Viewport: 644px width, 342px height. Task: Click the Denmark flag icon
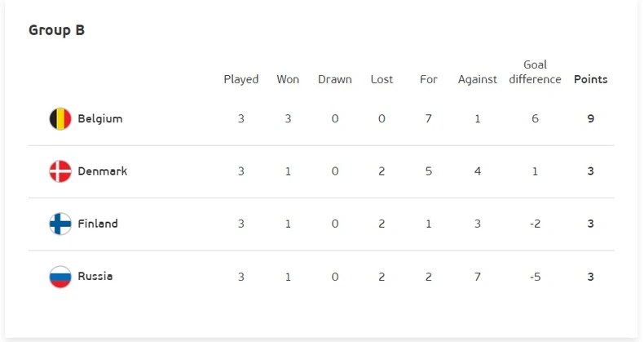pos(60,171)
